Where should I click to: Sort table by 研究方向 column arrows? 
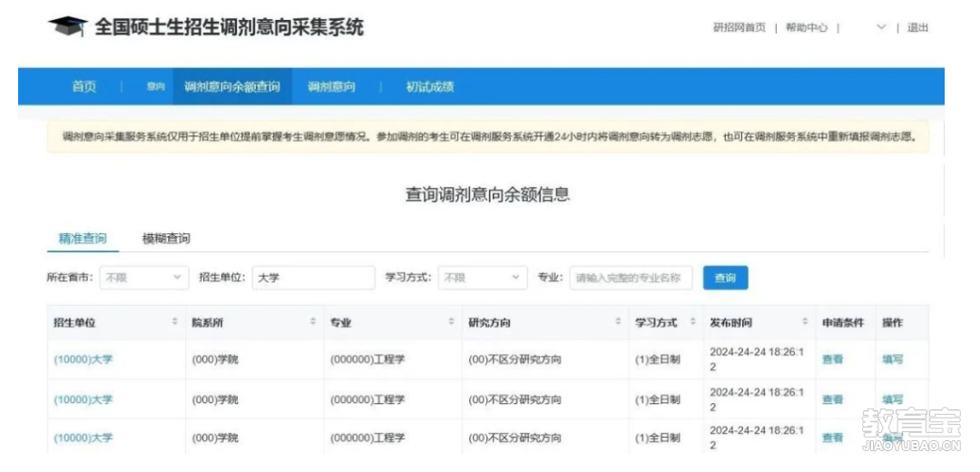[618, 322]
